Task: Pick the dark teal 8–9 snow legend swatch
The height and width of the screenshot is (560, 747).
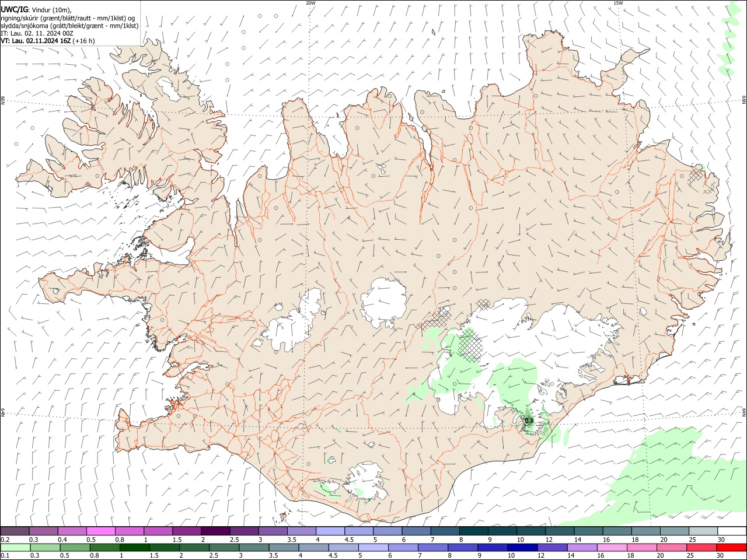Action: pos(473,531)
